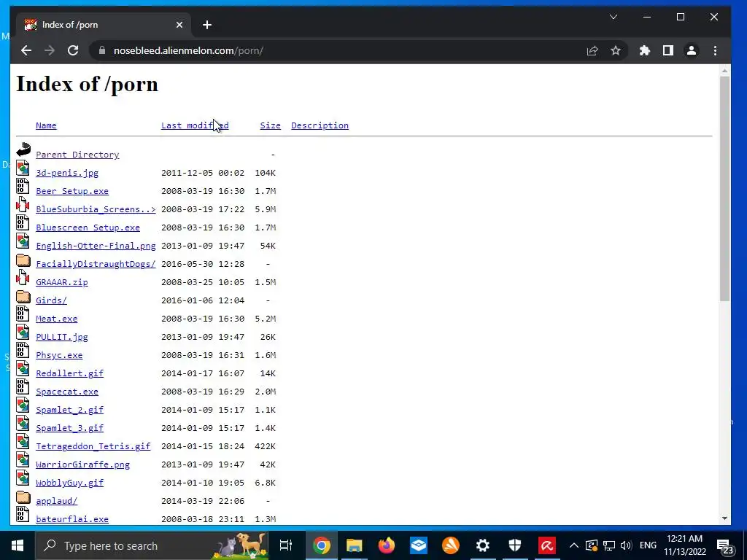Sort listing by Name
This screenshot has width=747, height=560.
(46, 125)
